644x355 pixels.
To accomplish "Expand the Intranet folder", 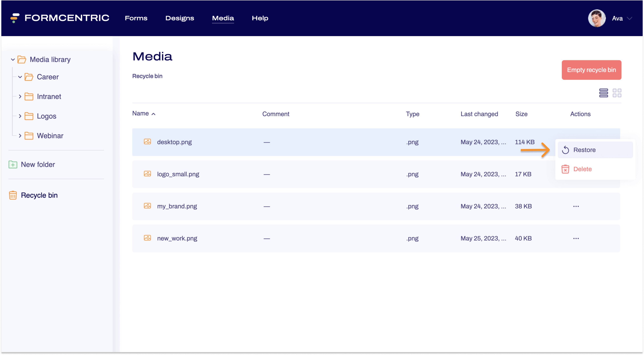I will tap(20, 96).
